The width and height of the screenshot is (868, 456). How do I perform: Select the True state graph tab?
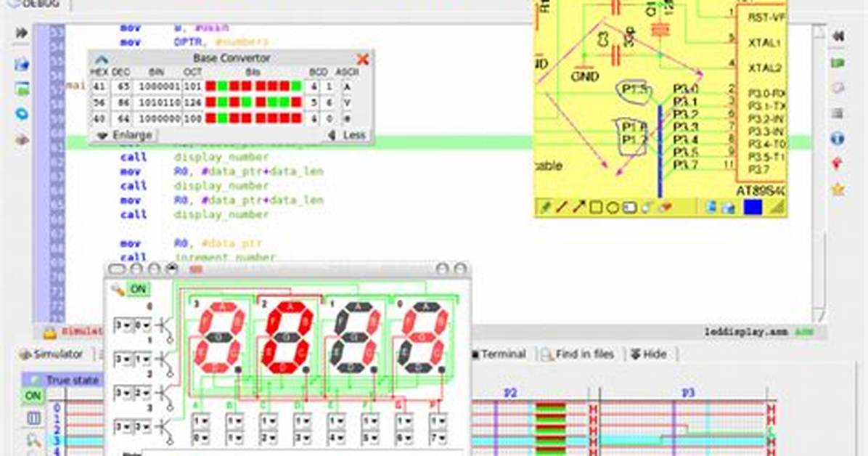(x=62, y=380)
